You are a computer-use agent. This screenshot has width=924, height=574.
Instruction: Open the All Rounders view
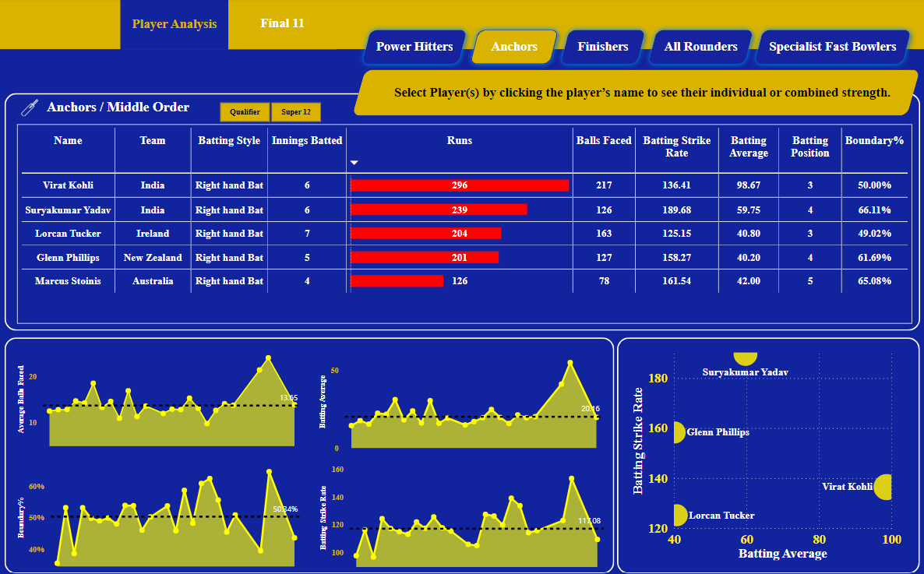700,47
